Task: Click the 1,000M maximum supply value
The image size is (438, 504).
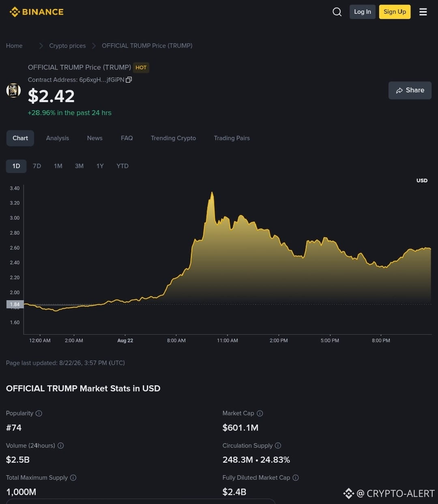Action: click(x=21, y=492)
